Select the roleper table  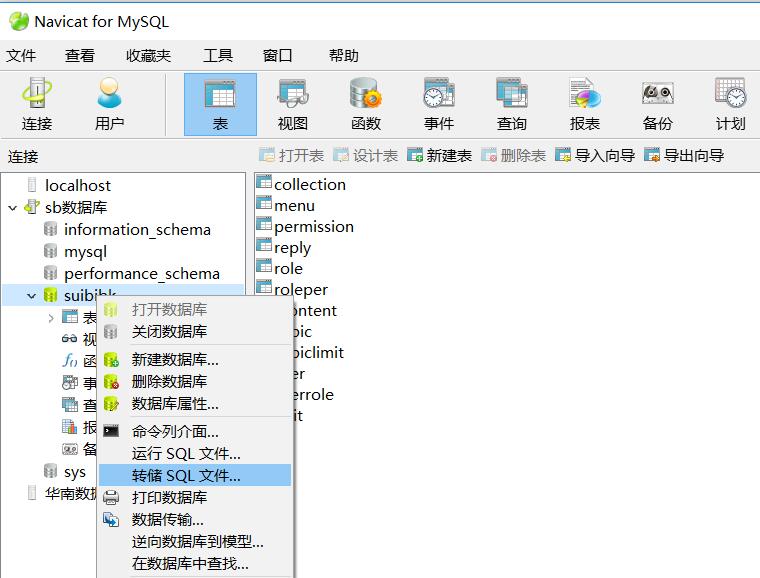click(301, 290)
